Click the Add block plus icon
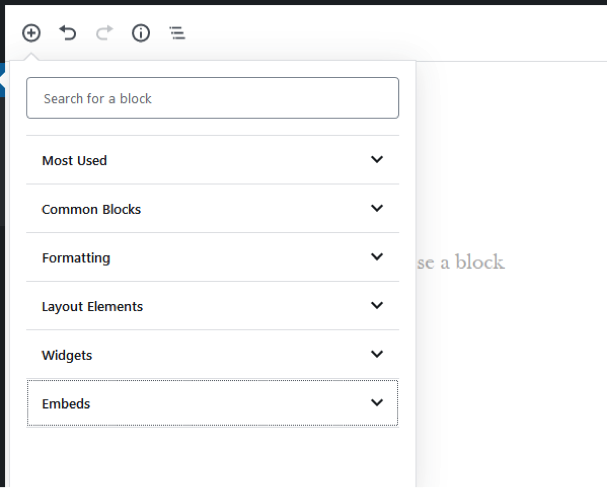This screenshot has width=608, height=488. [31, 33]
